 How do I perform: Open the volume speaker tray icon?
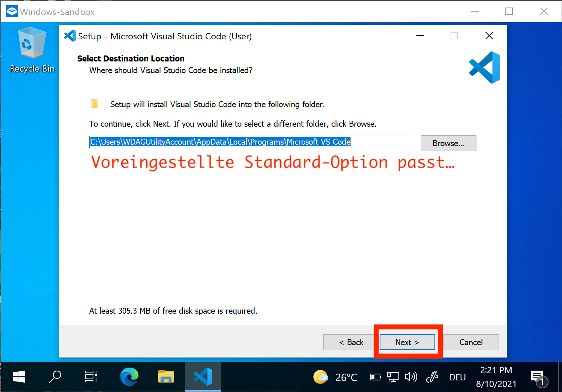click(411, 377)
